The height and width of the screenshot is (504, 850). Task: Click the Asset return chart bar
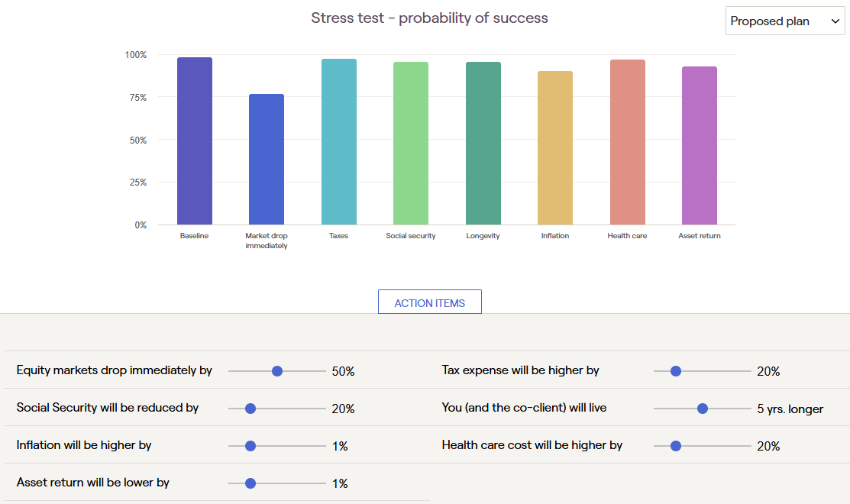pyautogui.click(x=700, y=146)
